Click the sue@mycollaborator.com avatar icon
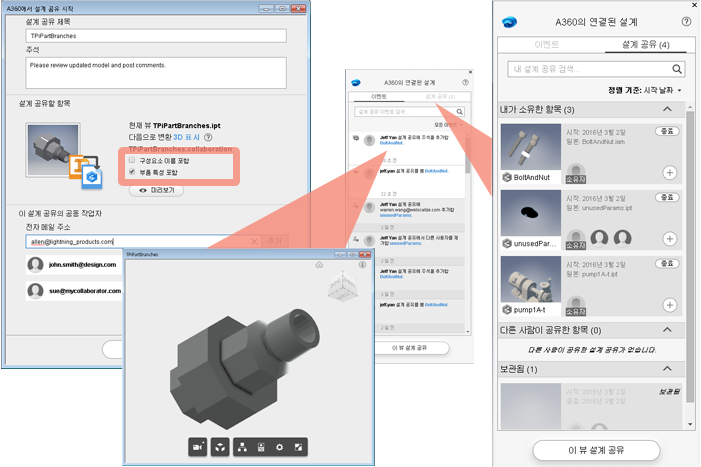The height and width of the screenshot is (467, 701). coord(35,291)
